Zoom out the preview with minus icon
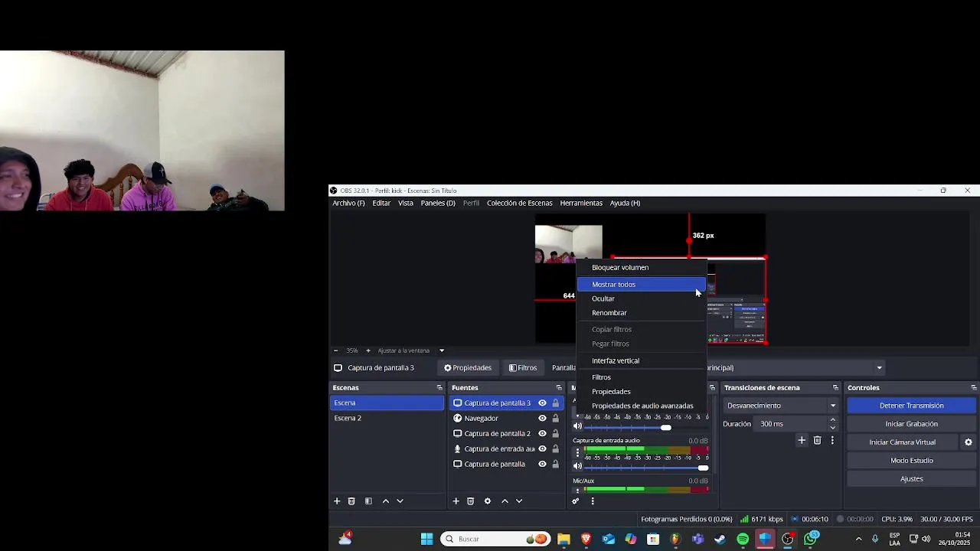This screenshot has height=551, width=980. click(335, 350)
